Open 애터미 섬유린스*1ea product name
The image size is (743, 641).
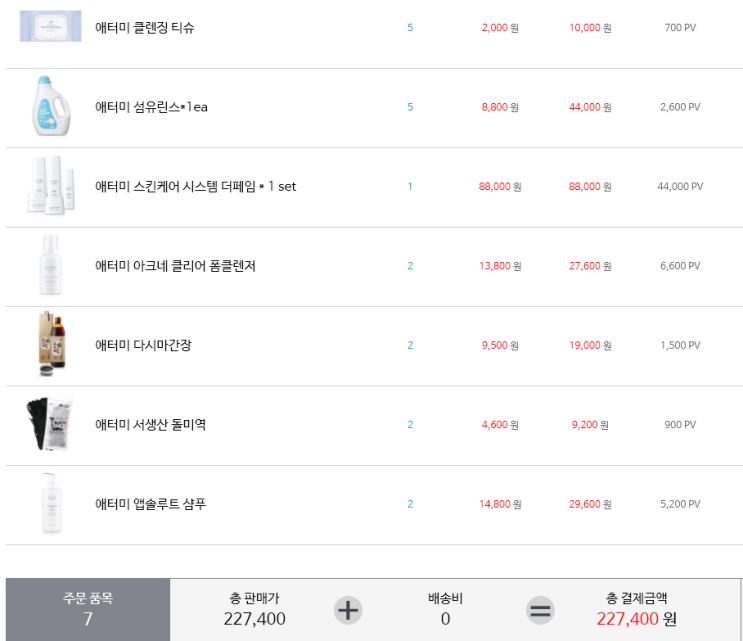[x=151, y=107]
